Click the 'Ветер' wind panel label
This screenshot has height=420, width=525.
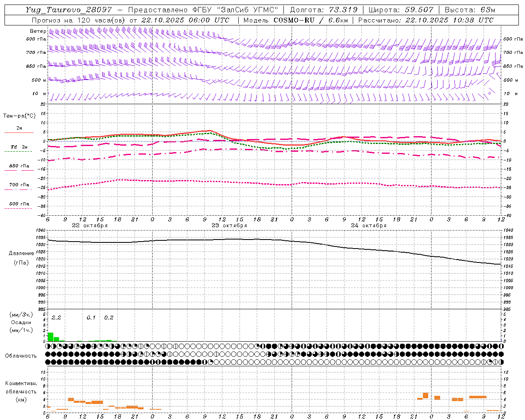click(x=38, y=31)
